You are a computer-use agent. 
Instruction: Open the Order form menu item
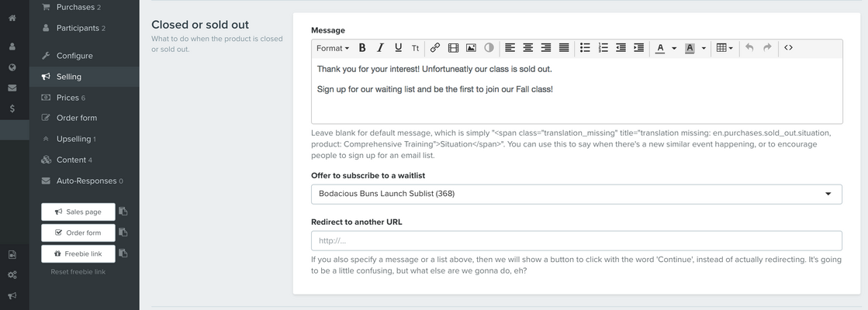(x=76, y=118)
